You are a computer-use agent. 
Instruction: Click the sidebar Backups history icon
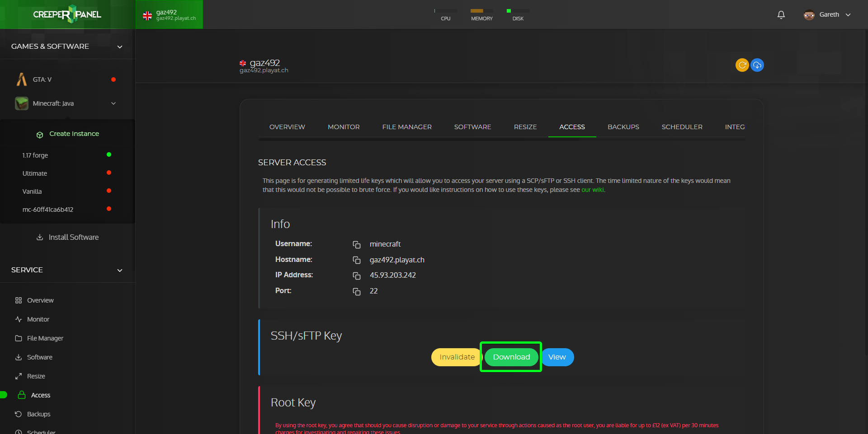19,414
